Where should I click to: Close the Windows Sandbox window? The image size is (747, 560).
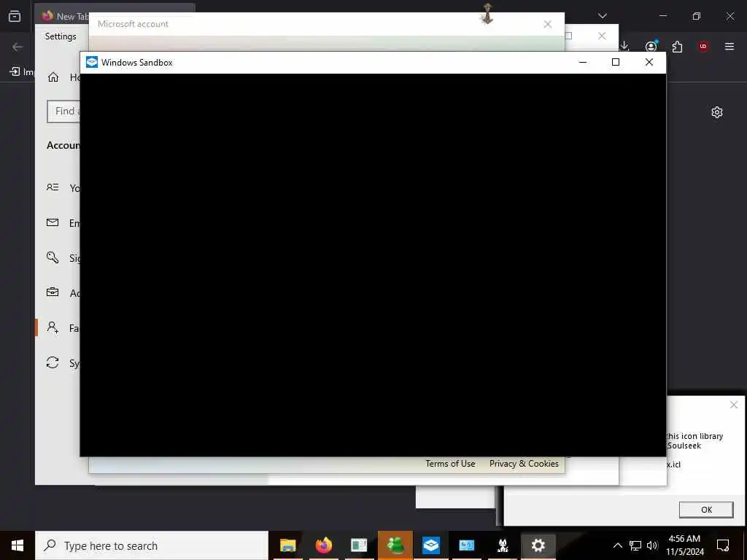pyautogui.click(x=649, y=63)
